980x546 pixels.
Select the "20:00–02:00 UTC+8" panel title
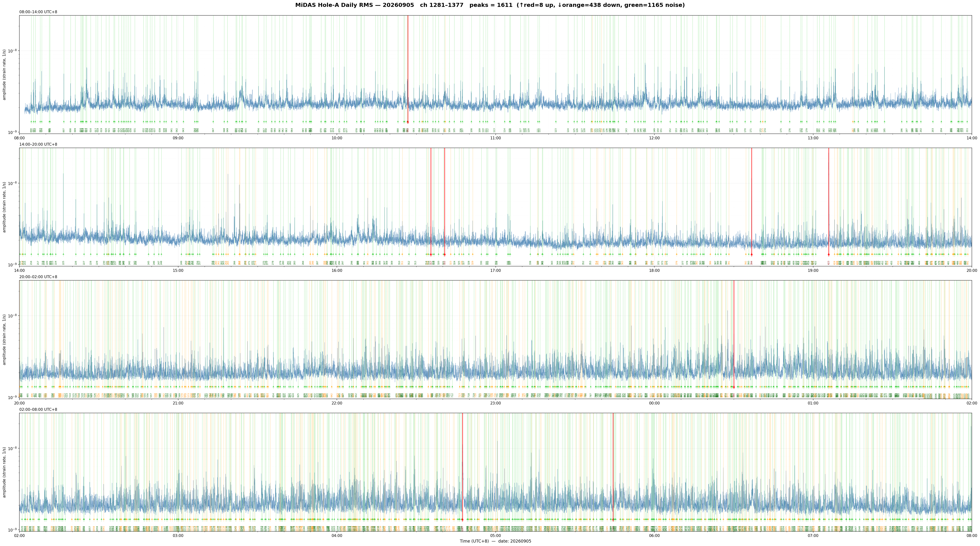pyautogui.click(x=38, y=277)
